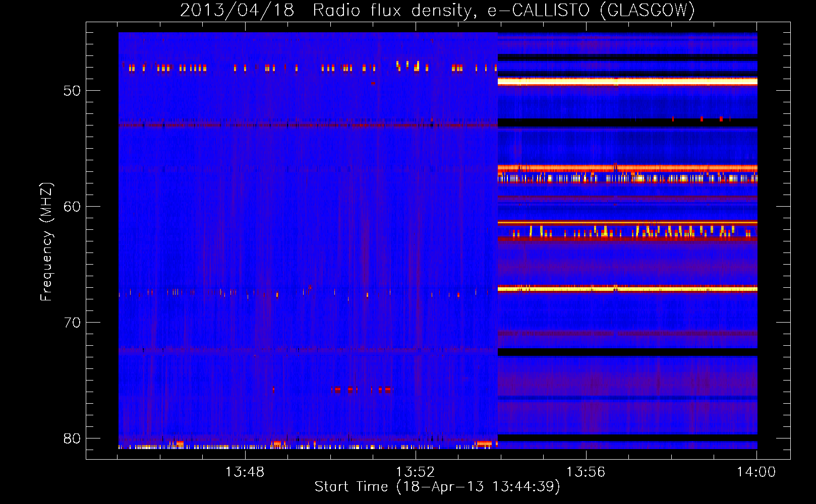Click the 13:56 time tick label
Image resolution: width=816 pixels, height=504 pixels.
tap(586, 472)
